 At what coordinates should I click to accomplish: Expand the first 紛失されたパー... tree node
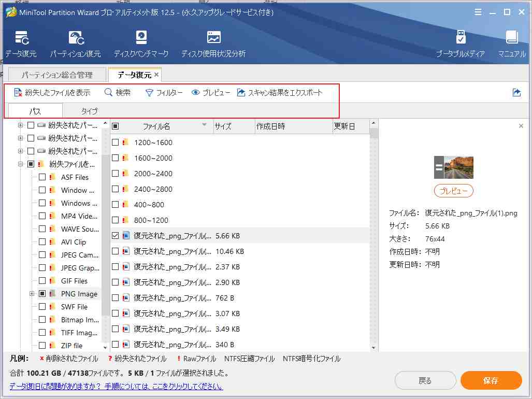21,125
